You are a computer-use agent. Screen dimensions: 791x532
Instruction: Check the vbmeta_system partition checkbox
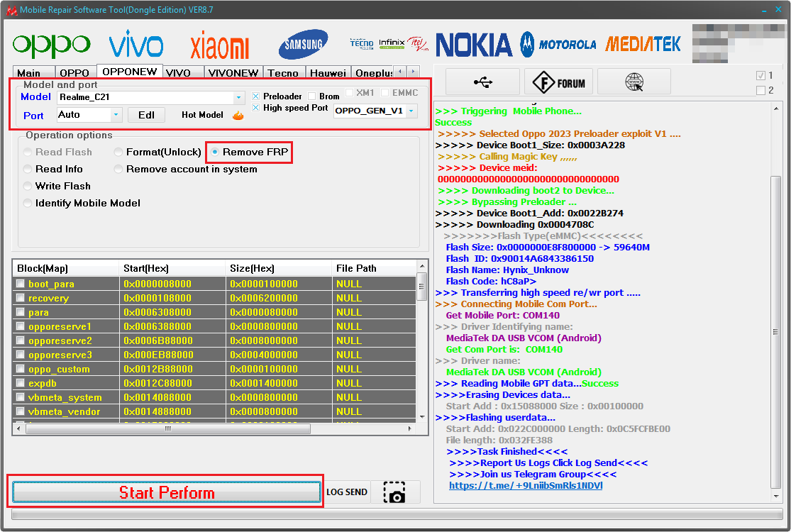coord(20,397)
